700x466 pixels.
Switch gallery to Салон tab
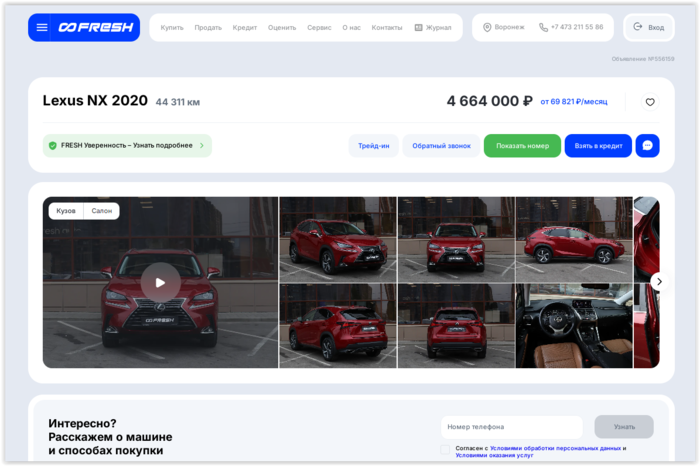pos(102,211)
